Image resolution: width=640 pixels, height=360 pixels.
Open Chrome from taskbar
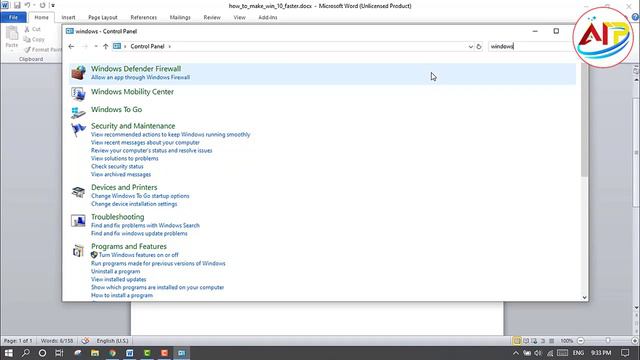pyautogui.click(x=113, y=353)
